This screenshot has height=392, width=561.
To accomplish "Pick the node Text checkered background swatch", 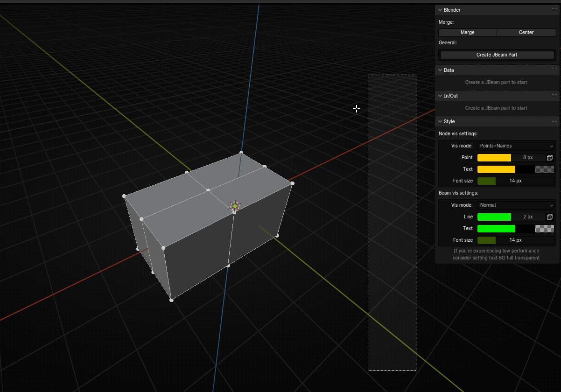I will point(544,169).
